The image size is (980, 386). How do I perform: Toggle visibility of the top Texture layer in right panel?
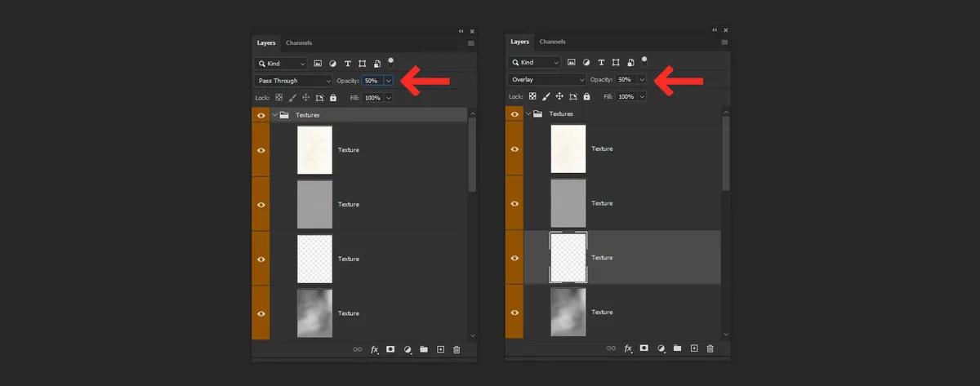515,149
